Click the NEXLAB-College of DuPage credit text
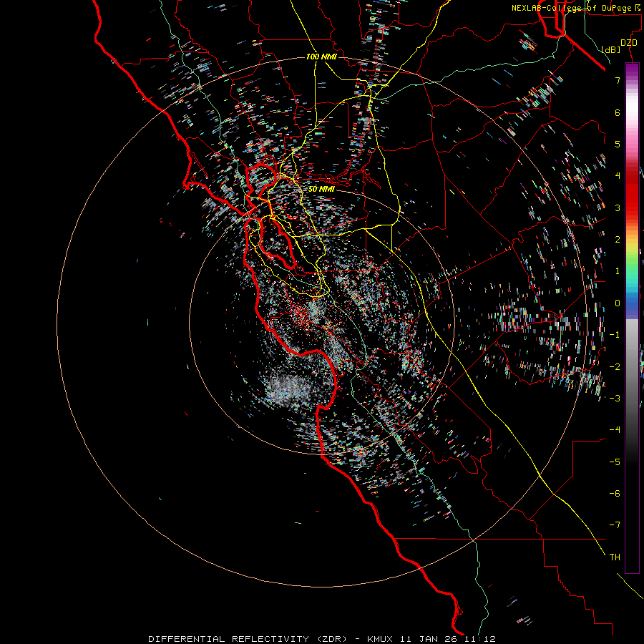 click(575, 8)
